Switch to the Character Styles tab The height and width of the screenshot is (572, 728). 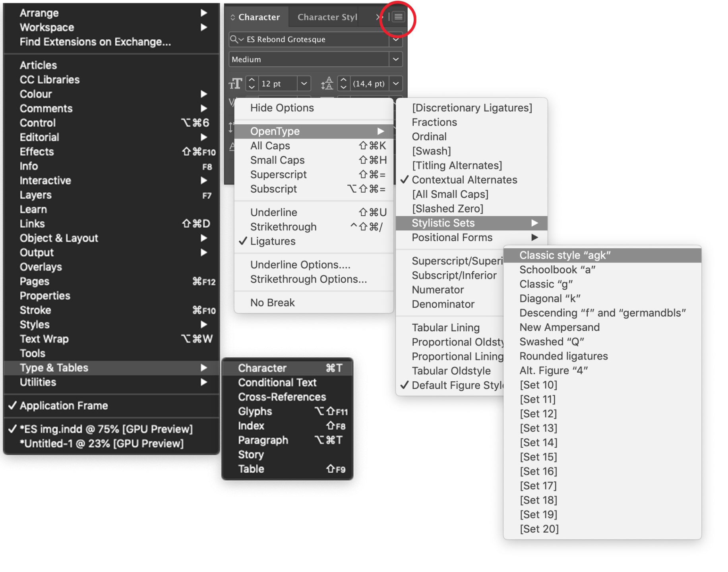pyautogui.click(x=327, y=17)
